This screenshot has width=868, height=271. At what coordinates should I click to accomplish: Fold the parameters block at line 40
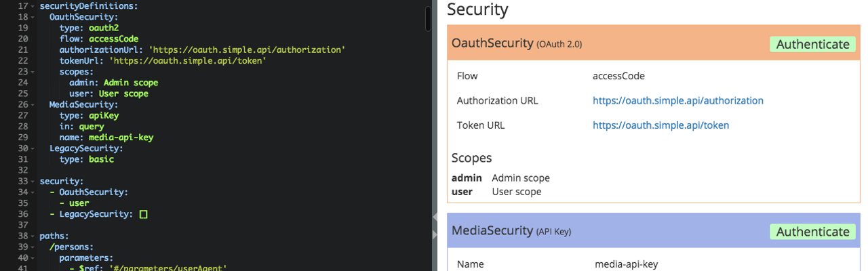coord(32,259)
